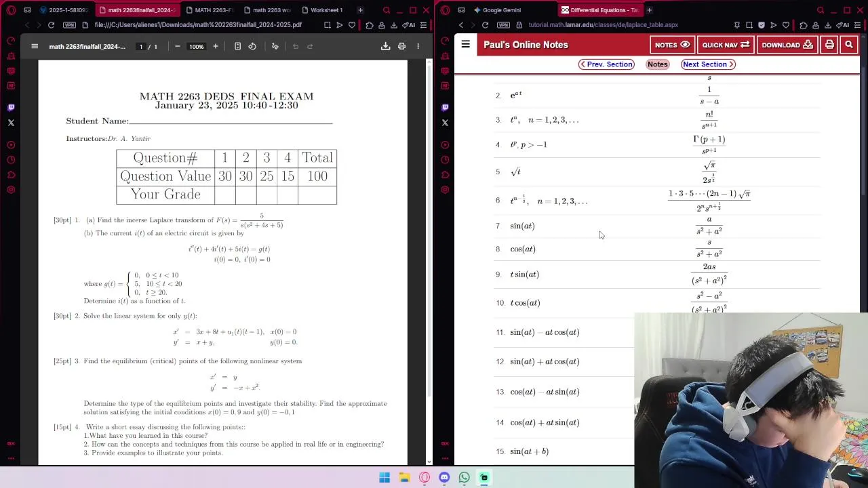Select the PDF draw annotation tool
Image resolution: width=868 pixels, height=488 pixels.
(x=275, y=46)
